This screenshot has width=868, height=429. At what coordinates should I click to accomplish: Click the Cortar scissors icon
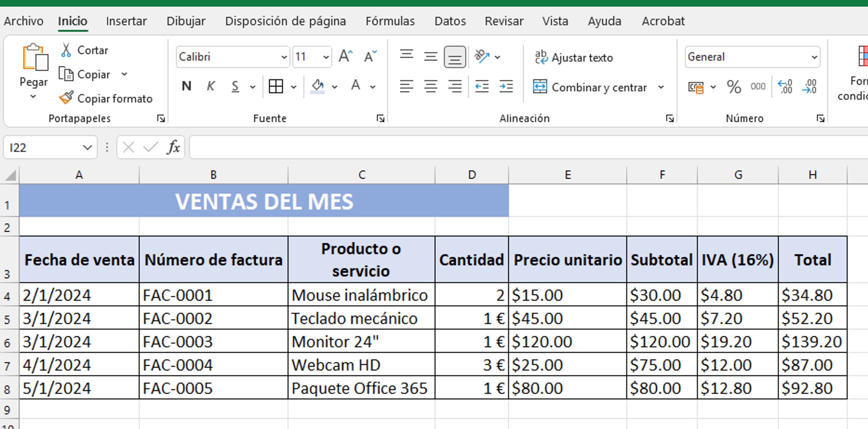coord(66,50)
